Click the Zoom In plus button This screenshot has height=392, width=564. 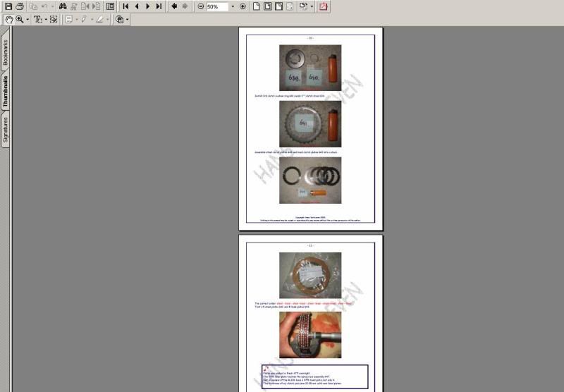tap(243, 6)
